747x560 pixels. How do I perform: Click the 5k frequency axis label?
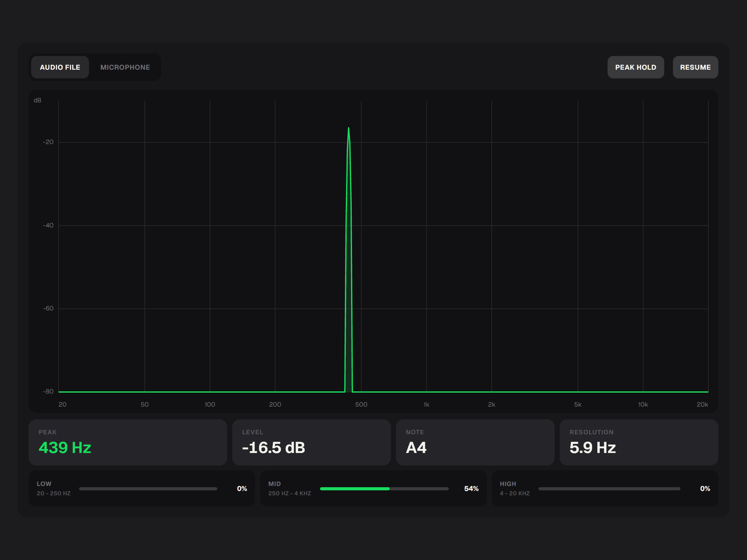[577, 404]
